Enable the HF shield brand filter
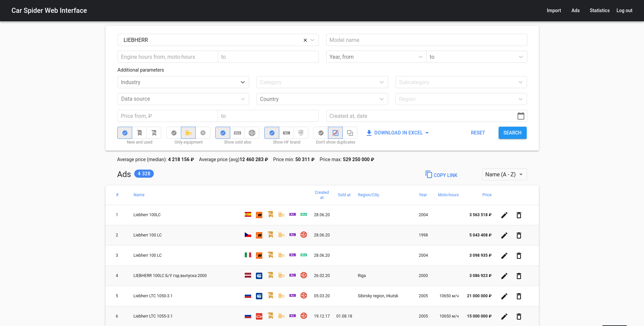The image size is (644, 326). 301,133
